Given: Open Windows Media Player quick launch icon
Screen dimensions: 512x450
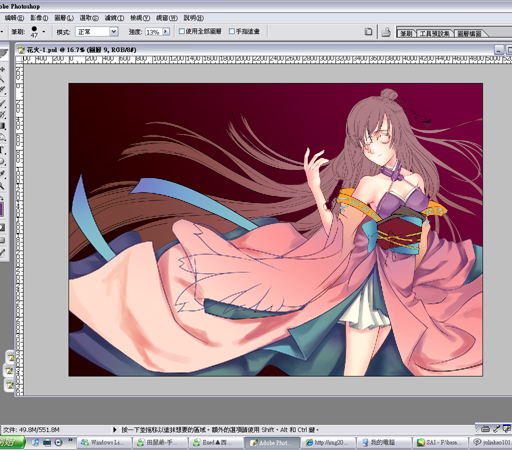Looking at the screenshot, I should (58, 443).
